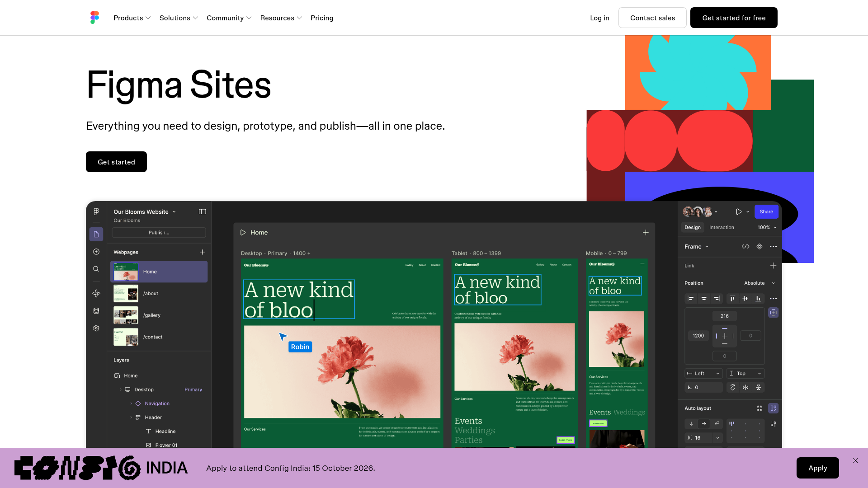
Task: Switch to the Design tab
Action: click(x=692, y=227)
